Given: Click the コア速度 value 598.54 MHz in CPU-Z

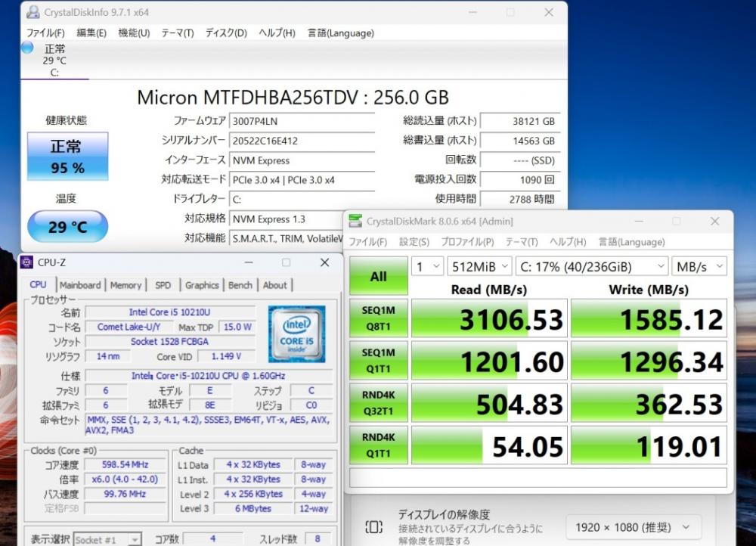Looking at the screenshot, I should [125, 464].
